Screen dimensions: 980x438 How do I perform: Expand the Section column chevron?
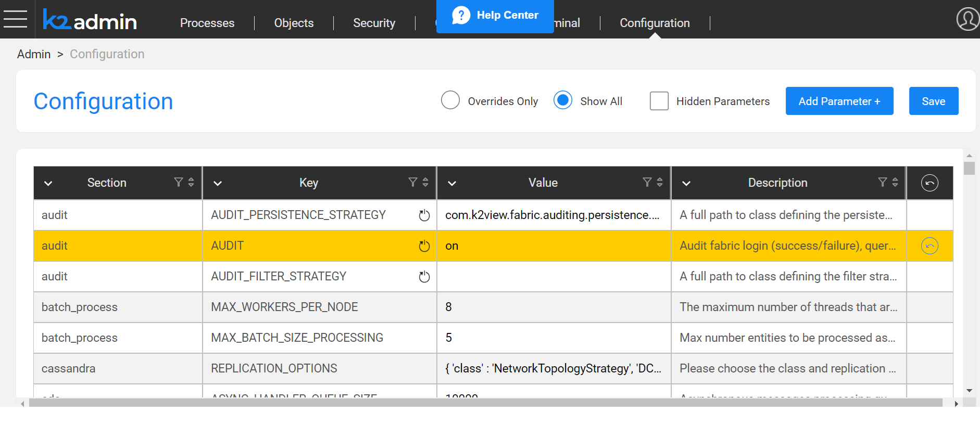pyautogui.click(x=48, y=183)
